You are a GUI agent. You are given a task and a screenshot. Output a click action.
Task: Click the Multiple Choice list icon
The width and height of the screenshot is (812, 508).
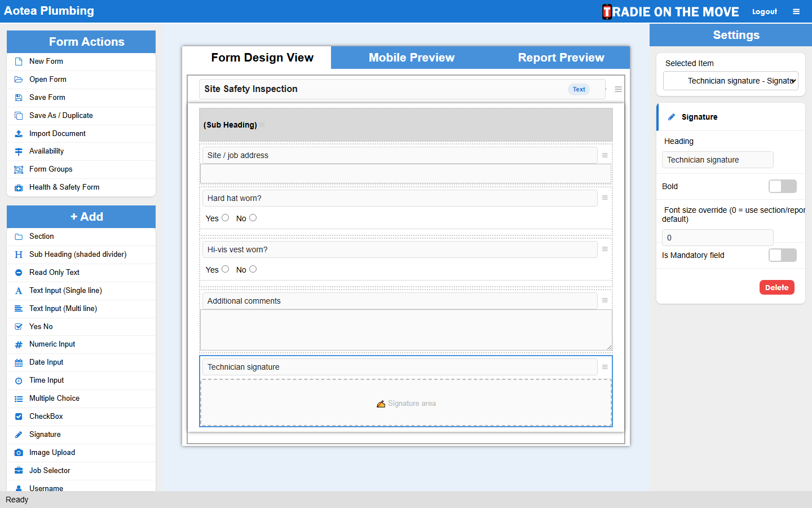pyautogui.click(x=19, y=398)
